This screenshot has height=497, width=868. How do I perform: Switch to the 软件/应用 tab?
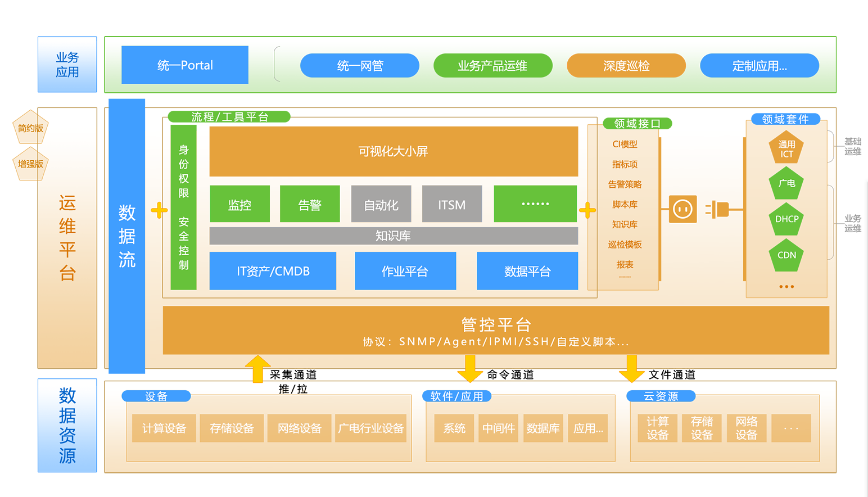coord(456,396)
